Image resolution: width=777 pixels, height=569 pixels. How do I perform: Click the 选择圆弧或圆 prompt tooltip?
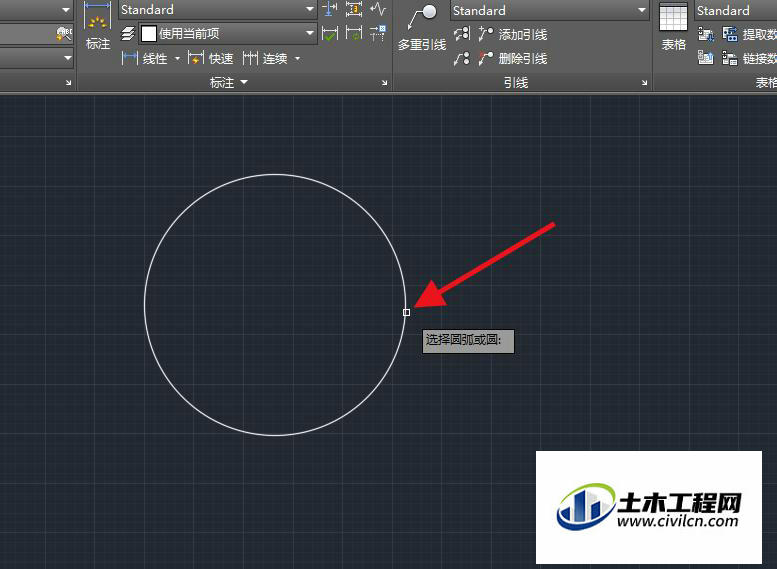(x=468, y=341)
